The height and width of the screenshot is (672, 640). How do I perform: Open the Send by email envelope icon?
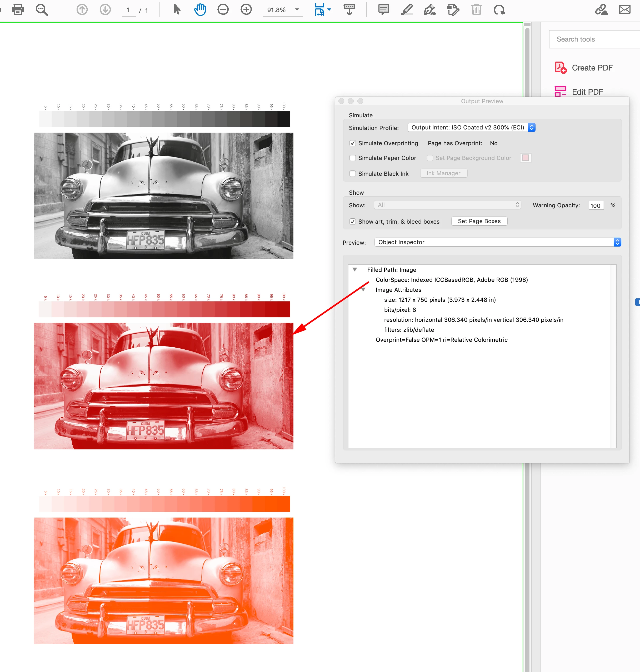(x=624, y=9)
